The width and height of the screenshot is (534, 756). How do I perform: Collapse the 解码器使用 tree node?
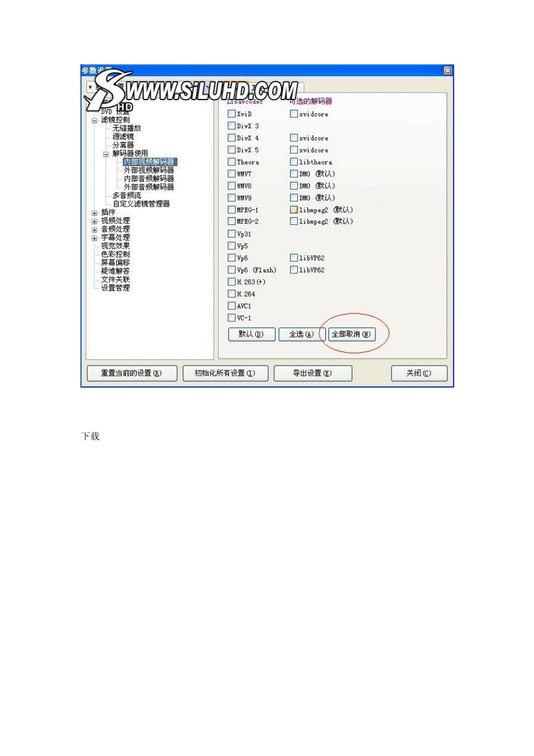[106, 154]
